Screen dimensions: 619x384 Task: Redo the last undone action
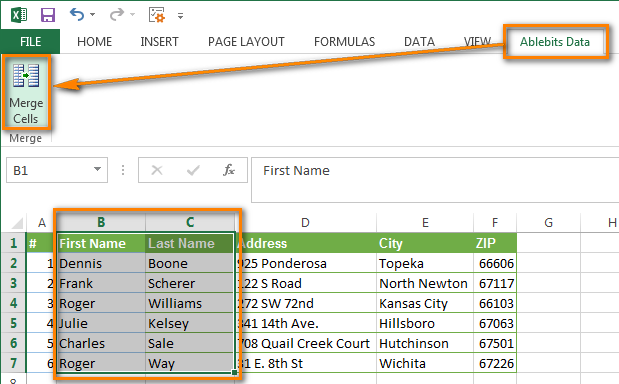(117, 15)
